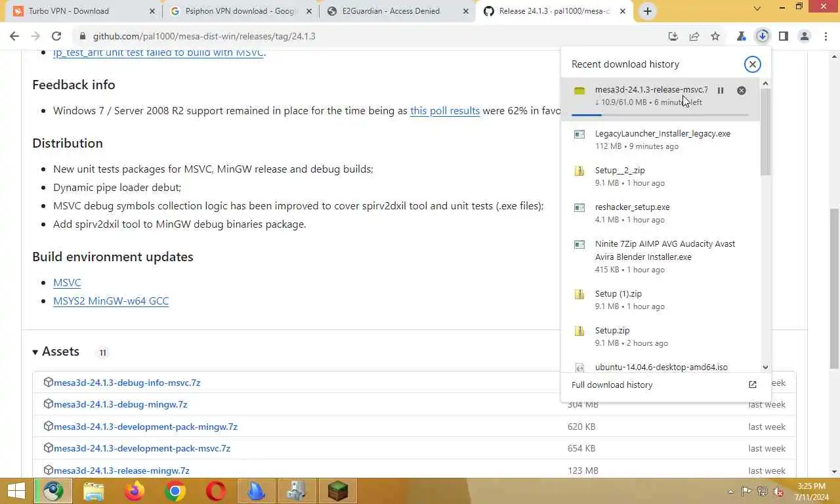The width and height of the screenshot is (840, 504).
Task: Switch to the Psiphon VPN download tab
Action: [240, 11]
